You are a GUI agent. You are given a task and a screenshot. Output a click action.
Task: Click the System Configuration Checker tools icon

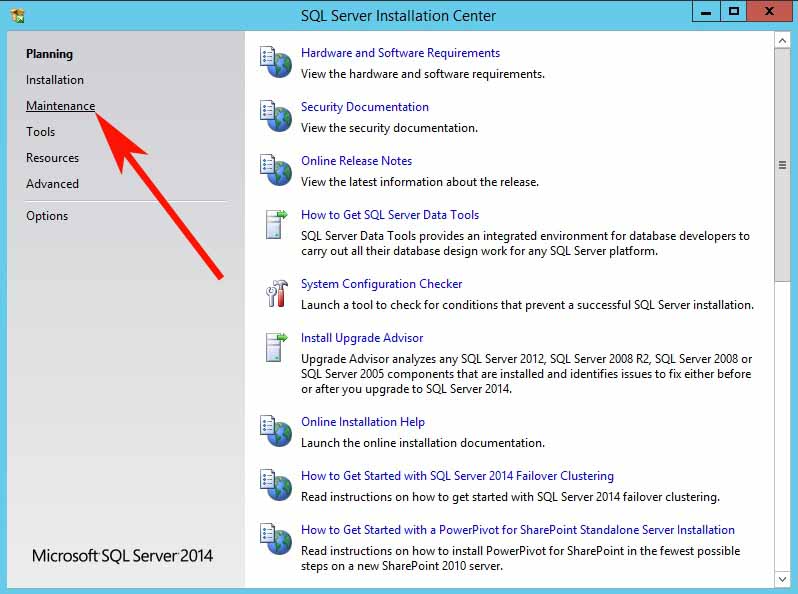pyautogui.click(x=277, y=294)
